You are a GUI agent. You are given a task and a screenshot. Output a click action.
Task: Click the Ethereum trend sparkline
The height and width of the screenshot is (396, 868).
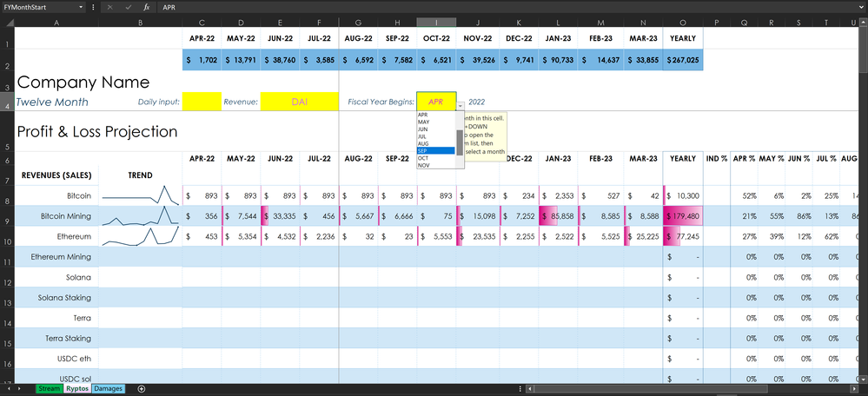coord(141,236)
